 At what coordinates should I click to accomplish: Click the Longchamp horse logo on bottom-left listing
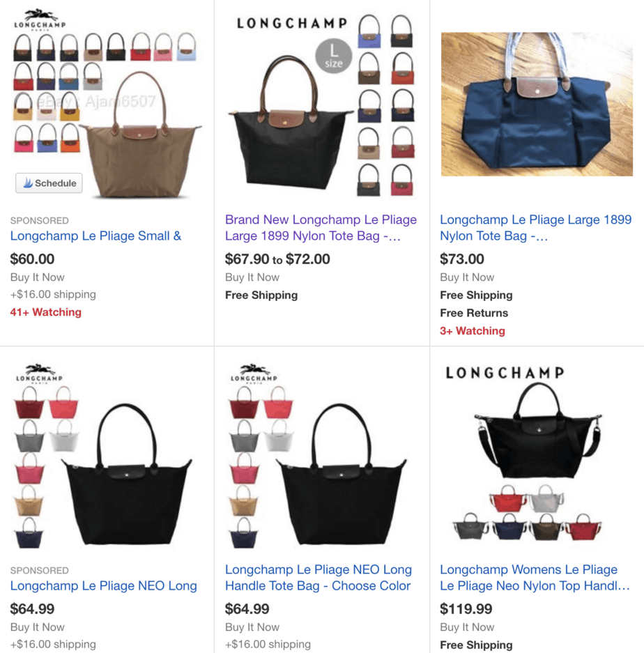tap(39, 373)
